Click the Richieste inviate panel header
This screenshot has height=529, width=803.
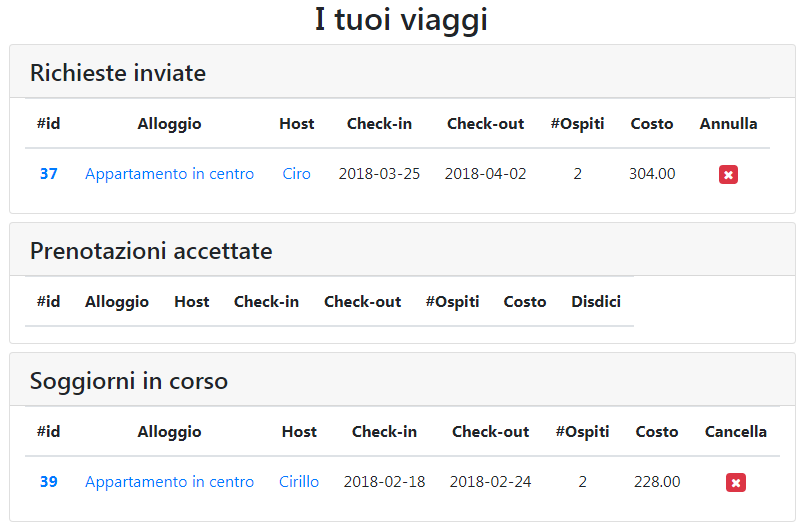(x=403, y=72)
